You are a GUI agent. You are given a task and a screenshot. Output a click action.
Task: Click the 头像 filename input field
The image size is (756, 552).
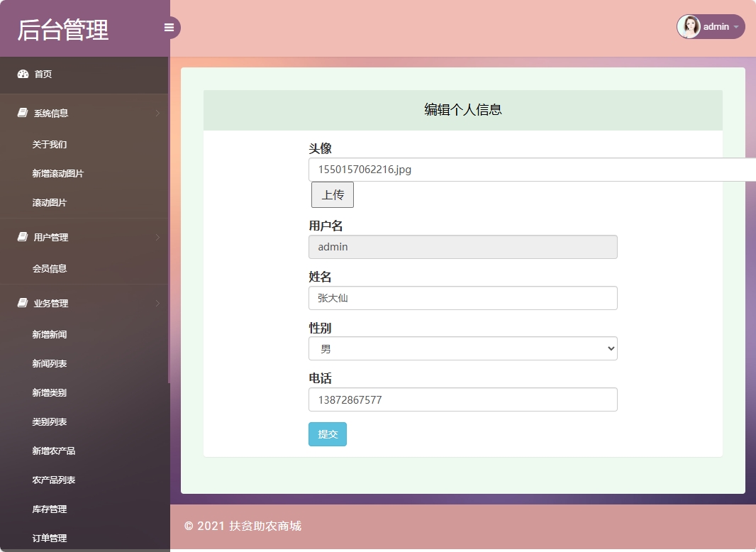pyautogui.click(x=533, y=170)
